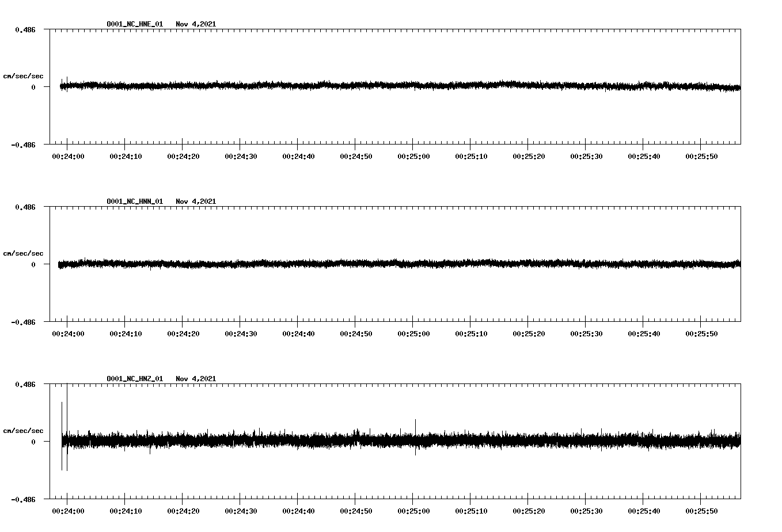This screenshot has width=782, height=532.
Task: Click the zero baseline label on HNZ axis
Action: (33, 442)
